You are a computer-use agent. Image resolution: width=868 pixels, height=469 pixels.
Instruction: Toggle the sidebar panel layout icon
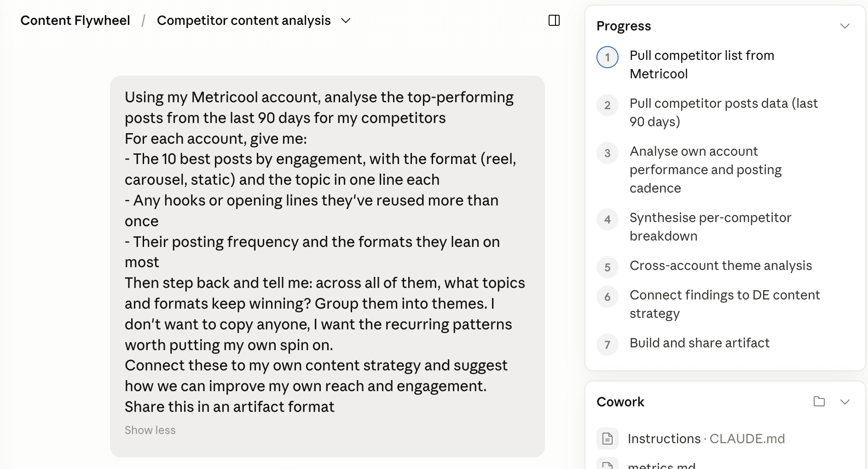tap(554, 20)
